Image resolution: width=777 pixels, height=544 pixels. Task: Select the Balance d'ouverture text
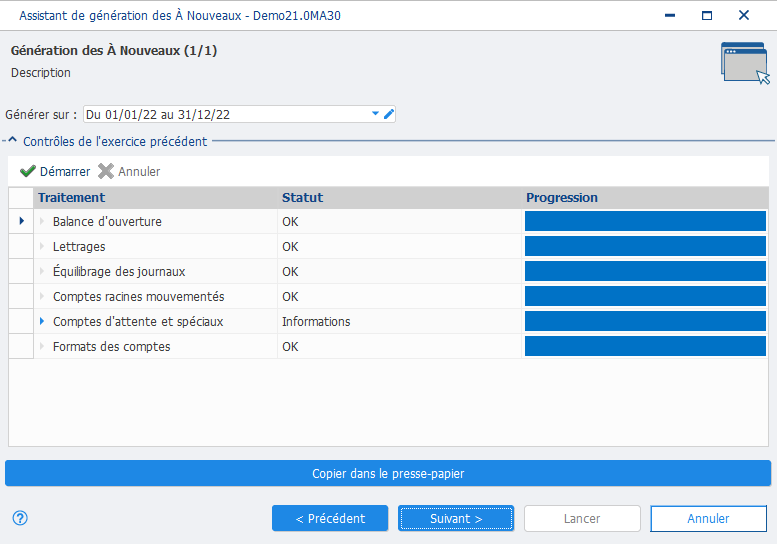coord(107,221)
